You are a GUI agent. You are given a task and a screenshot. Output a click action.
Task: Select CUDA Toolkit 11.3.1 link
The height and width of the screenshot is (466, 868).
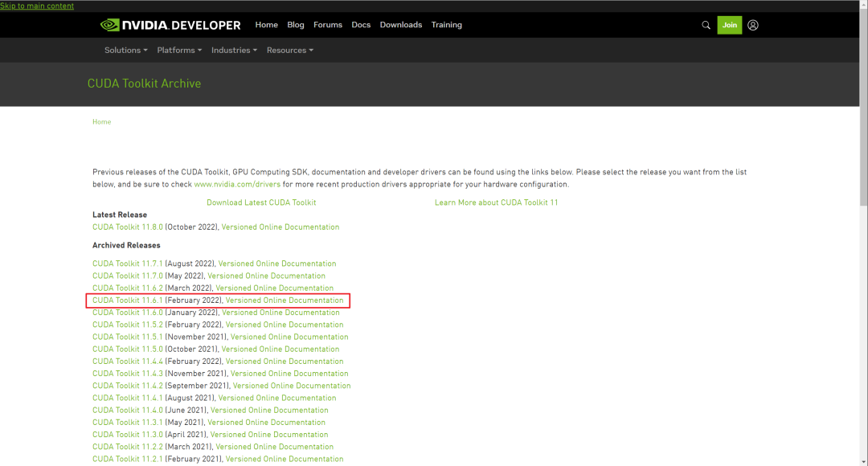click(128, 422)
